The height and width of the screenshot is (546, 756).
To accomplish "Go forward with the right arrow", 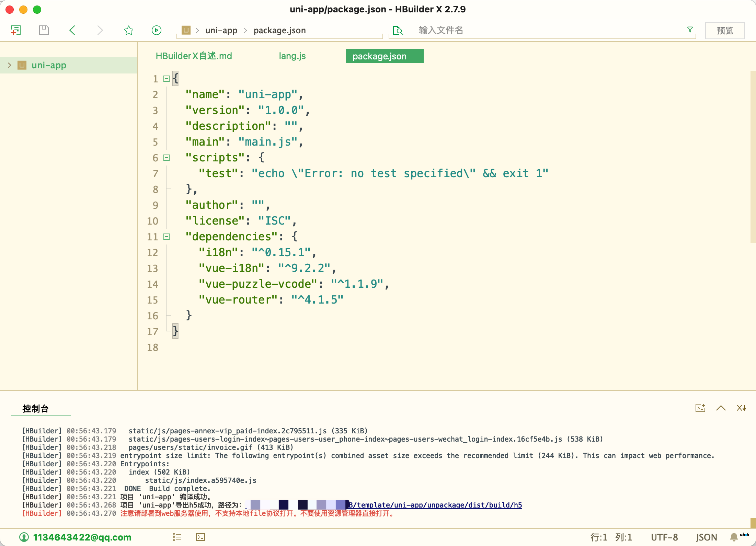I will click(x=100, y=30).
